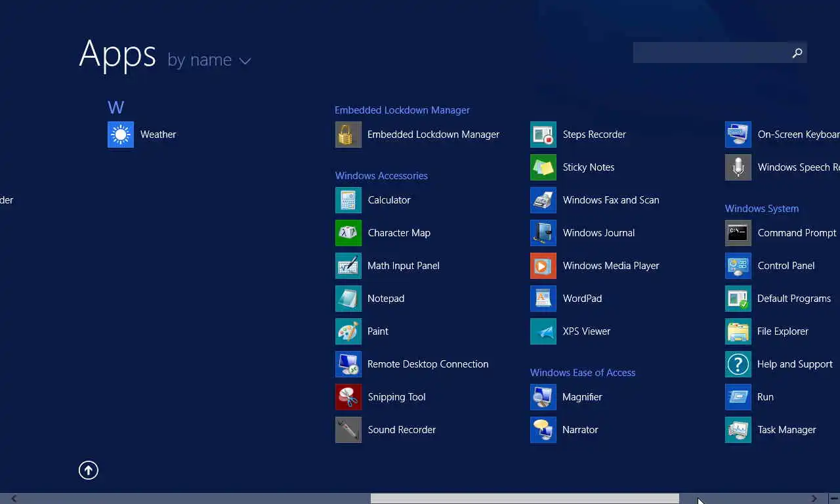This screenshot has height=504, width=840.
Task: Click the 'Sticky Notes' label
Action: (x=589, y=167)
